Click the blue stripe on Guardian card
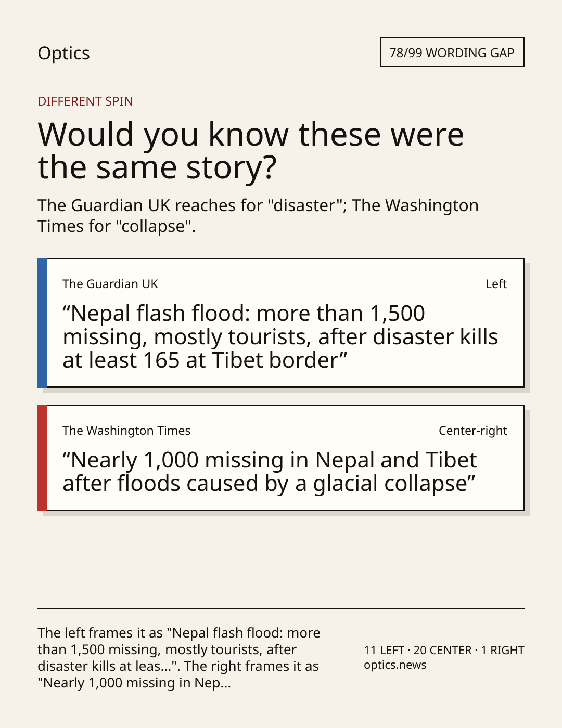 (x=42, y=323)
